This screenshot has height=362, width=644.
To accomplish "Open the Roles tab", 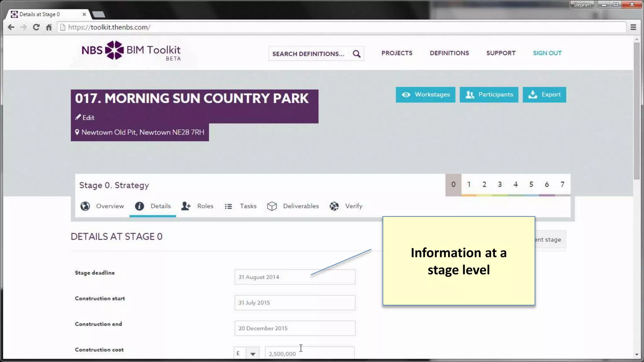I will tap(197, 206).
